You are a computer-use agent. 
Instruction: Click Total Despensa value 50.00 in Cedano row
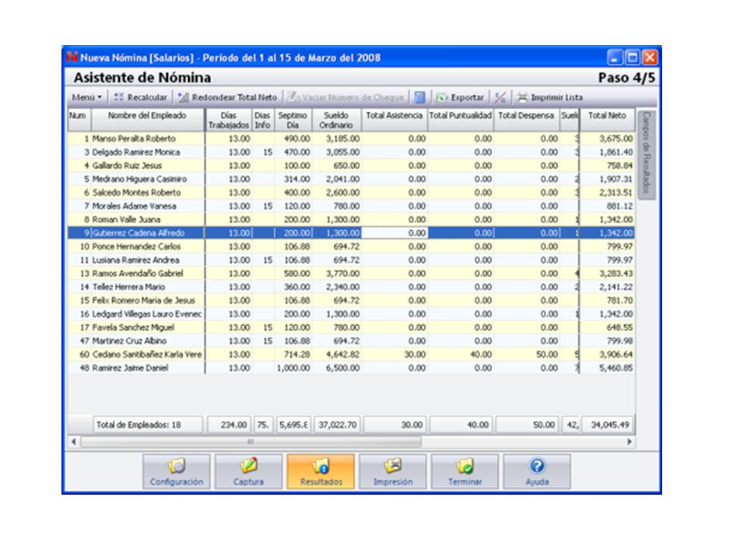pyautogui.click(x=547, y=355)
